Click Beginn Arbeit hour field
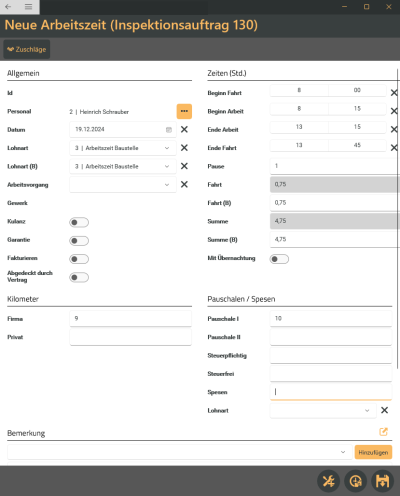Screen dimensions: 400x496 299,109
